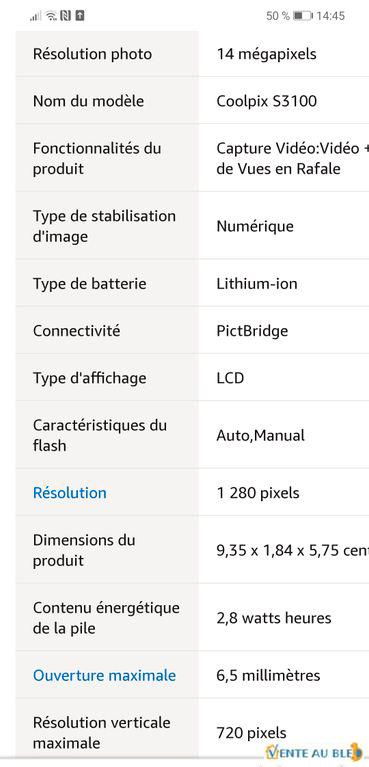Tap the NFC status icon
This screenshot has height=767, width=369.
click(x=66, y=16)
